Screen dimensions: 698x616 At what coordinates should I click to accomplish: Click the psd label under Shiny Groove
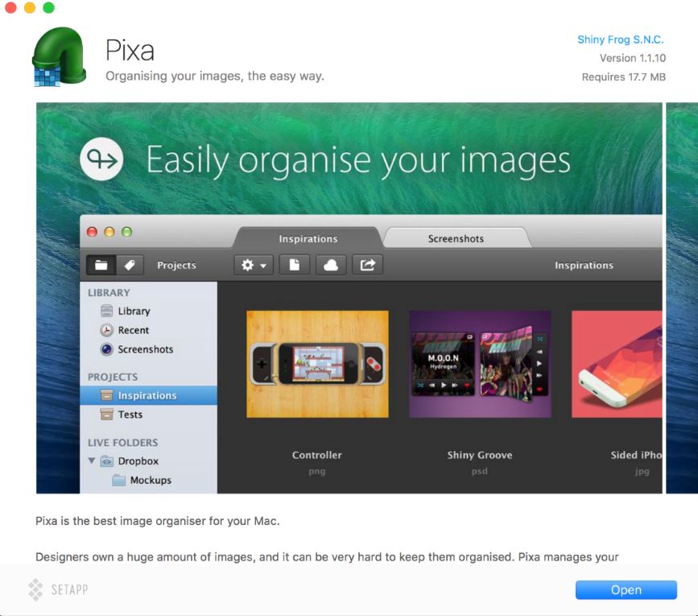tap(480, 471)
